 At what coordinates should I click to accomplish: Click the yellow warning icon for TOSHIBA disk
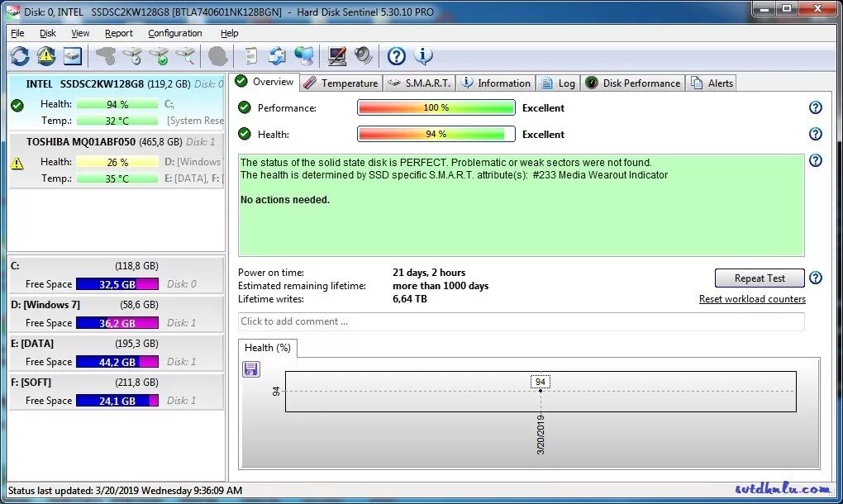pyautogui.click(x=17, y=163)
